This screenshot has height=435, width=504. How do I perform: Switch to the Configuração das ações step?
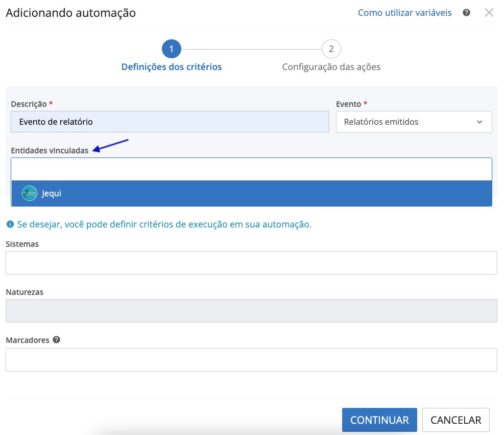tap(331, 66)
